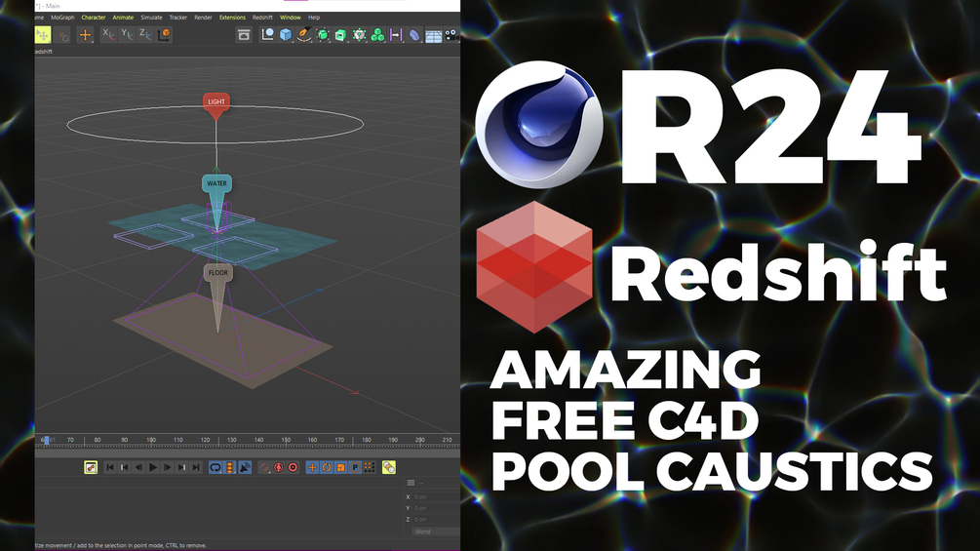
Task: Toggle point level animation recording
Action: coord(370,467)
